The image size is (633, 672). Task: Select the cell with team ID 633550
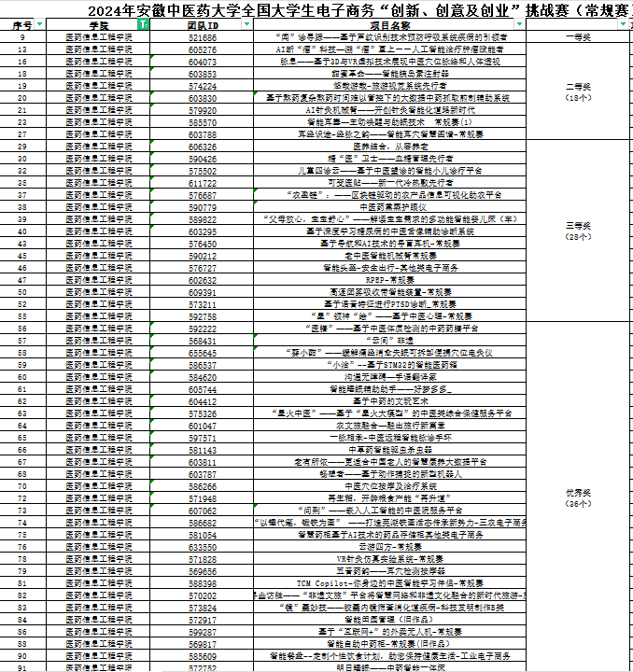pyautogui.click(x=203, y=547)
